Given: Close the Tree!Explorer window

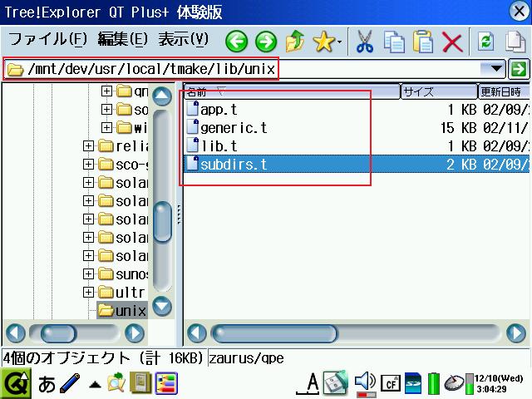Looking at the screenshot, I should click(520, 12).
